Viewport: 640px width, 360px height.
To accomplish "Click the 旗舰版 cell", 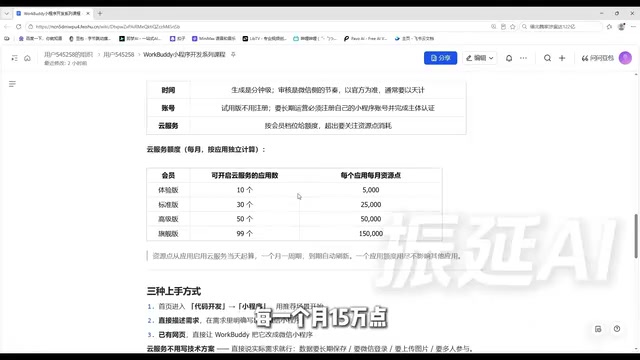I will pos(168,233).
